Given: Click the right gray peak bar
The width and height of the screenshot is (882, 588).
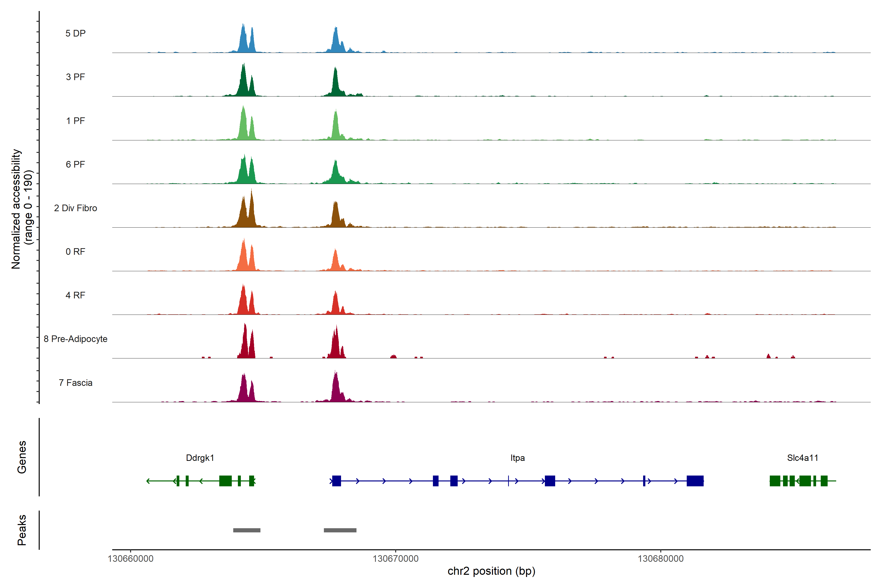Looking at the screenshot, I should 340,530.
